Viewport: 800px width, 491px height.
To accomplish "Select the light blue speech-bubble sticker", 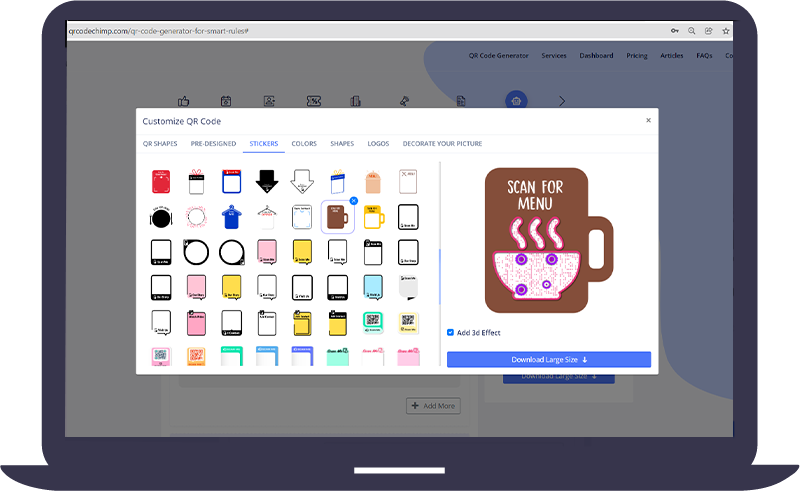I will click(x=373, y=288).
